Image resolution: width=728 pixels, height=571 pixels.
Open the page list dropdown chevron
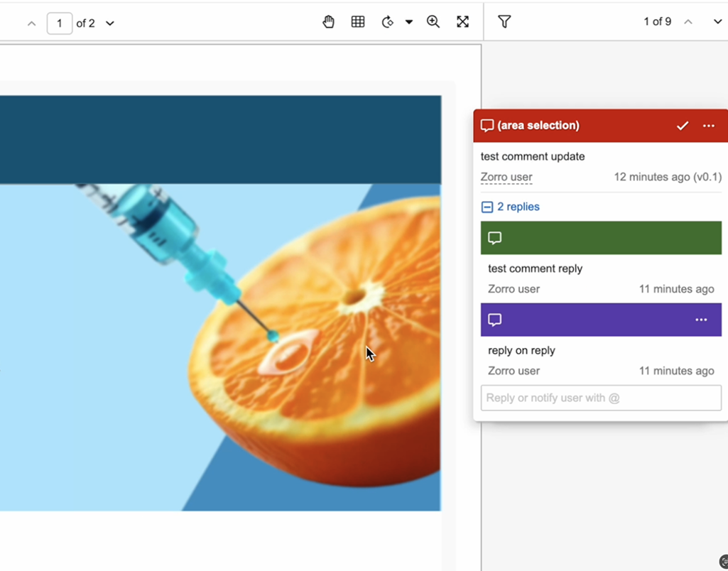[110, 23]
